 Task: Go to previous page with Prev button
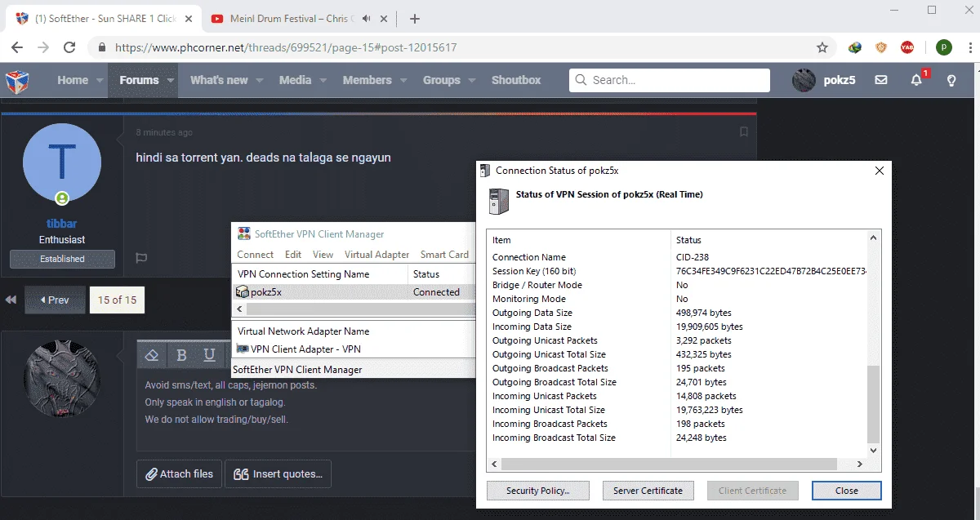click(55, 300)
